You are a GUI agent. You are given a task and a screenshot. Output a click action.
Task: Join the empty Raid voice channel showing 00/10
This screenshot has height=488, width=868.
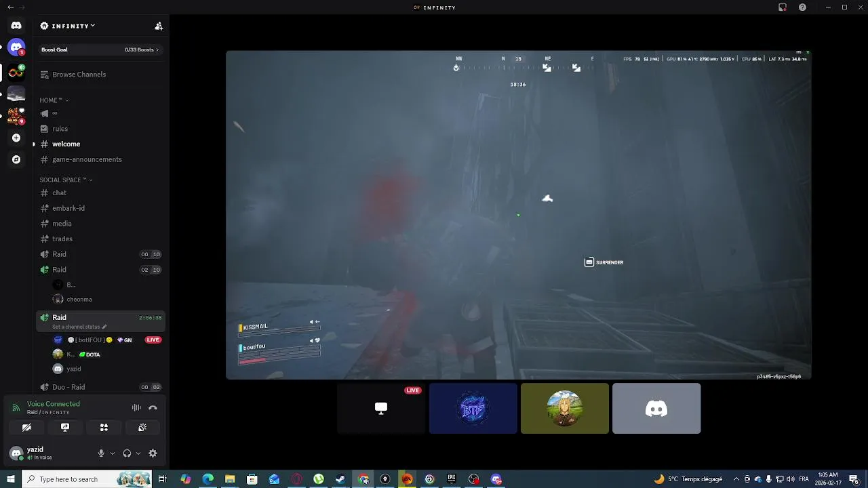(101, 254)
